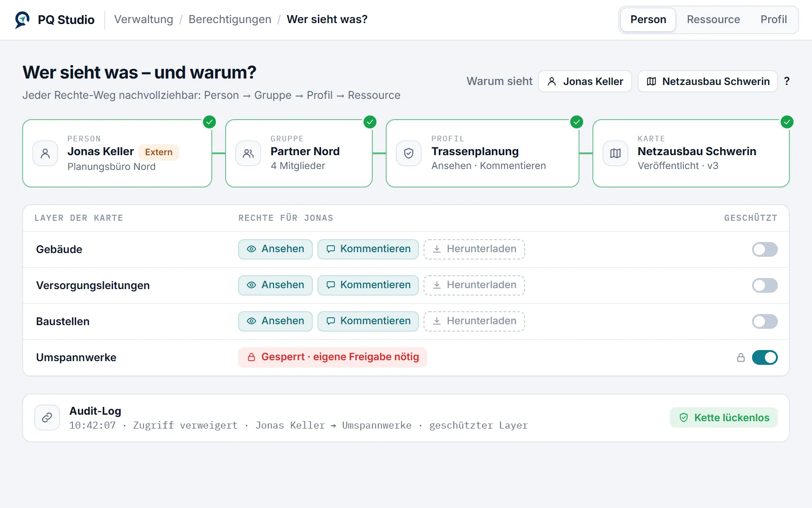Open Berechtigungen breadcrumb link
This screenshot has height=508, width=812.
[230, 19]
